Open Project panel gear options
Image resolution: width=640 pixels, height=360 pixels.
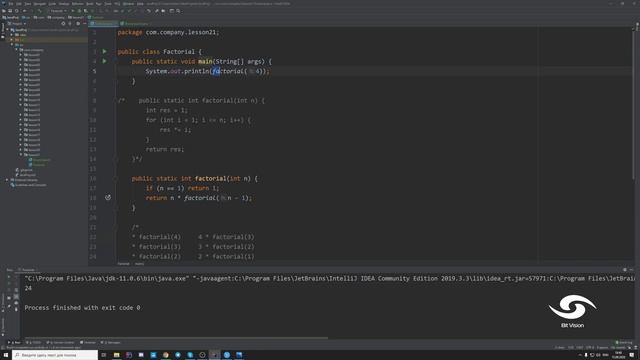pyautogui.click(x=78, y=24)
